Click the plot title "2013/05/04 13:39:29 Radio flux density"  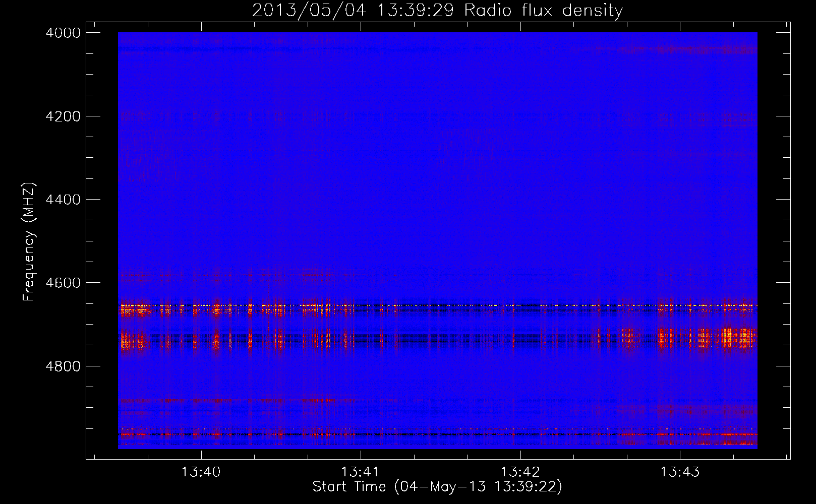pyautogui.click(x=437, y=10)
